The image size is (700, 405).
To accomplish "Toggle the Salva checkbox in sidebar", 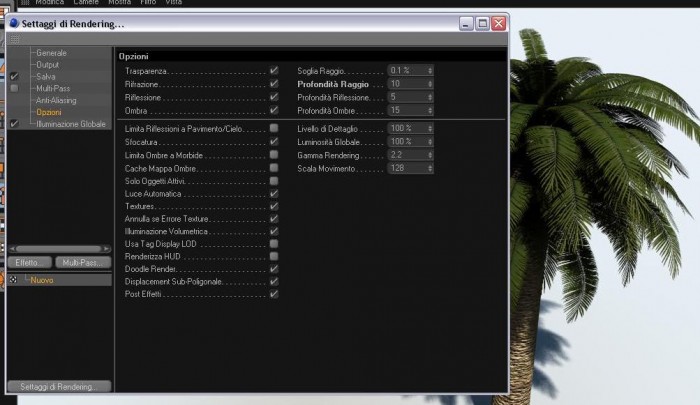I will 14,76.
